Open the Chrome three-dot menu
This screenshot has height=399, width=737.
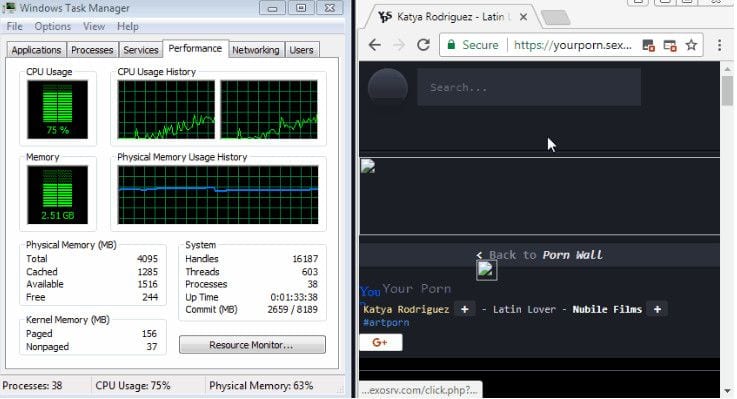point(720,45)
